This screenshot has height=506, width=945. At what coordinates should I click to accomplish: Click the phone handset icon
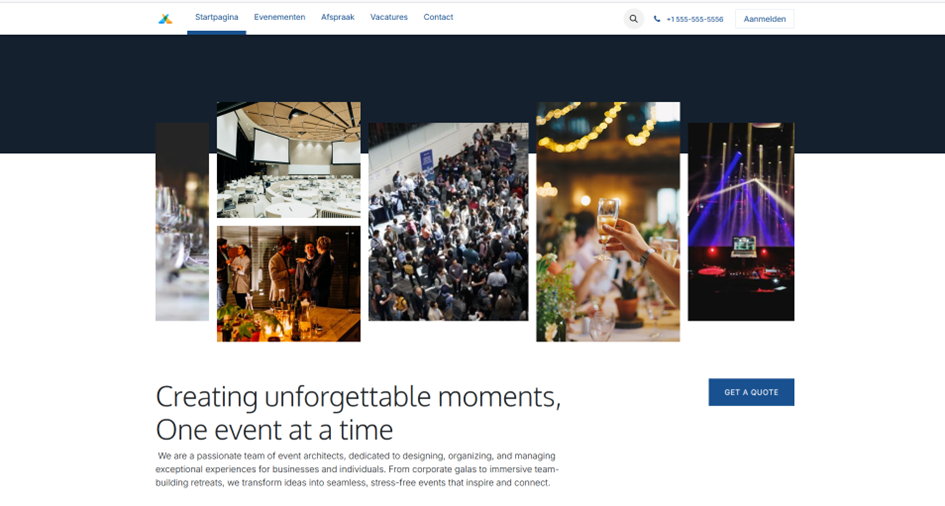click(x=657, y=19)
